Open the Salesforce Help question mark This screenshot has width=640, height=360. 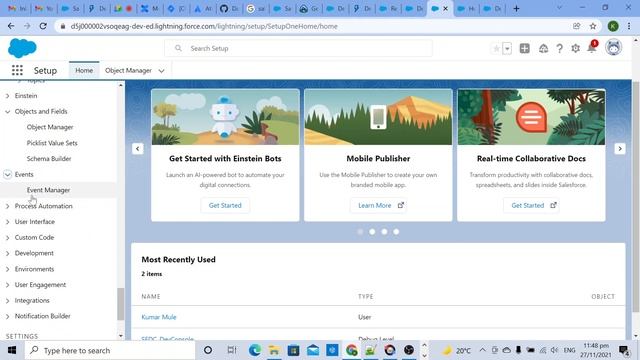tap(560, 49)
